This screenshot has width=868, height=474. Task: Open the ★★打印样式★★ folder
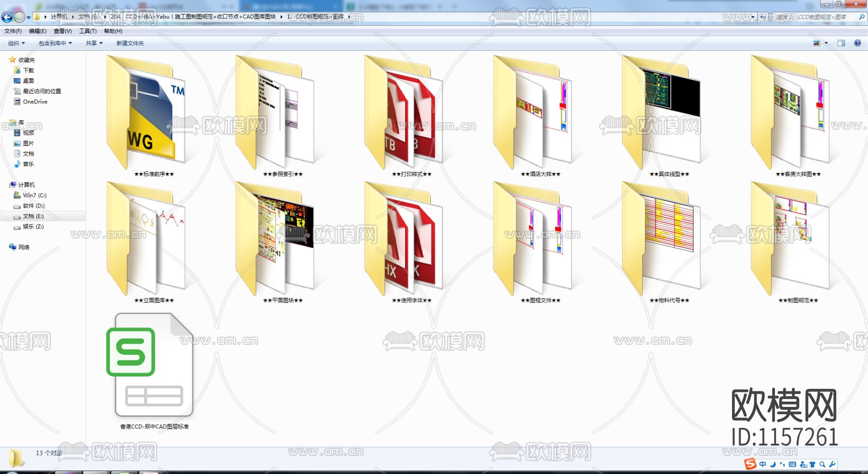point(405,112)
